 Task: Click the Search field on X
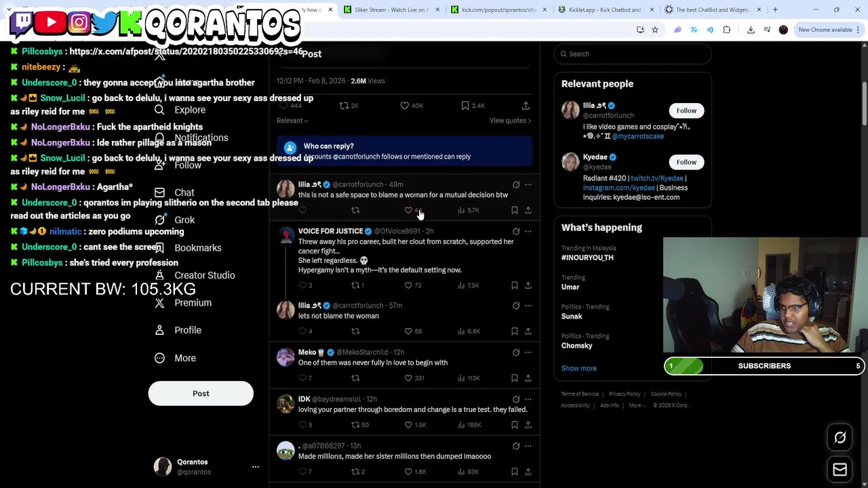coord(633,54)
